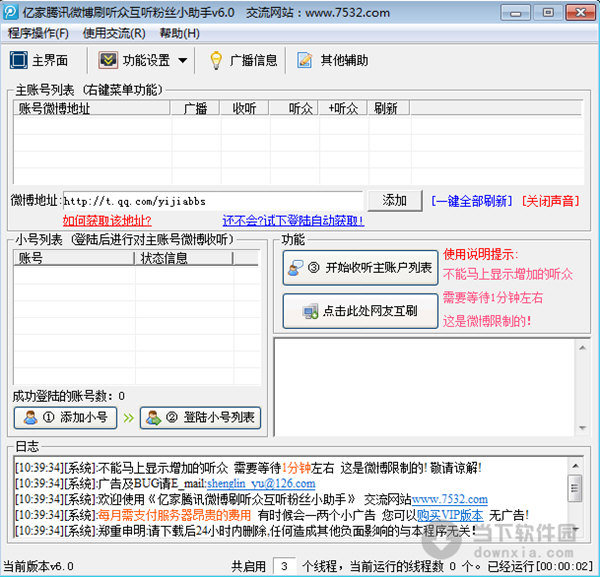Click the app logo icon in title bar
The width and height of the screenshot is (600, 577).
tap(10, 13)
